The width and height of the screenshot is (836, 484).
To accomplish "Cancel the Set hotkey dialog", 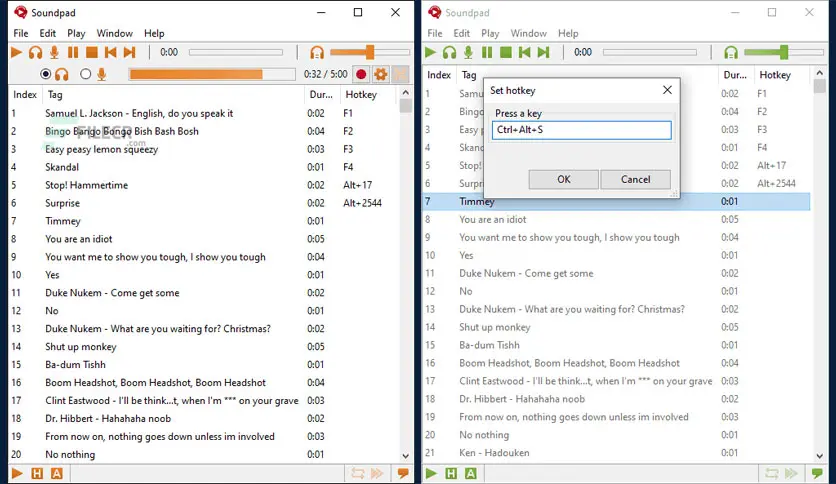I will click(635, 179).
